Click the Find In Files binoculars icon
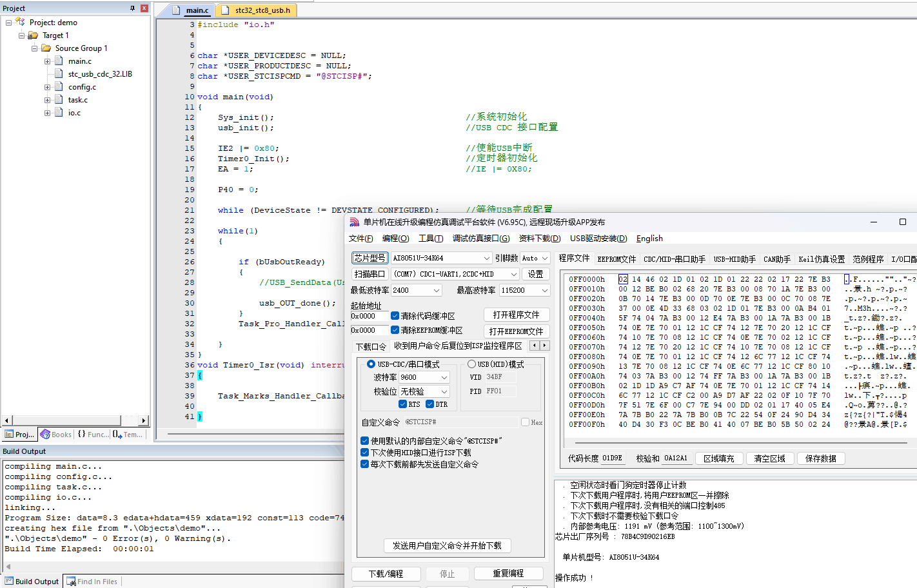 [x=71, y=582]
